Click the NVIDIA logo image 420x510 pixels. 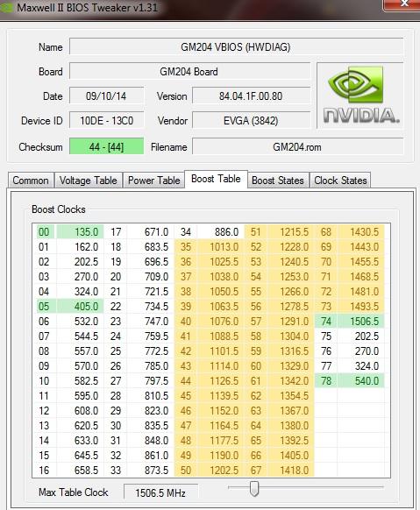point(360,96)
